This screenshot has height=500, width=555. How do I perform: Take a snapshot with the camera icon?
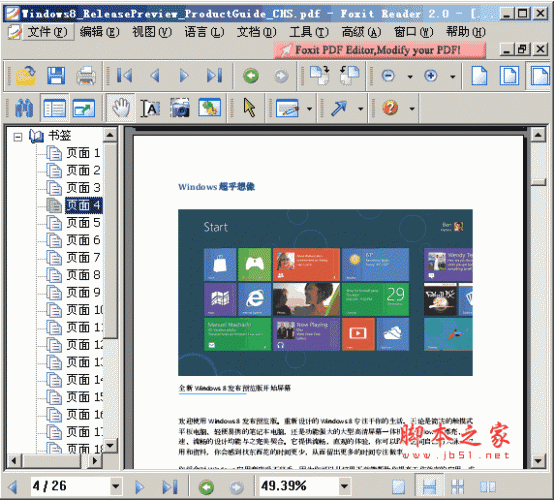[x=180, y=108]
